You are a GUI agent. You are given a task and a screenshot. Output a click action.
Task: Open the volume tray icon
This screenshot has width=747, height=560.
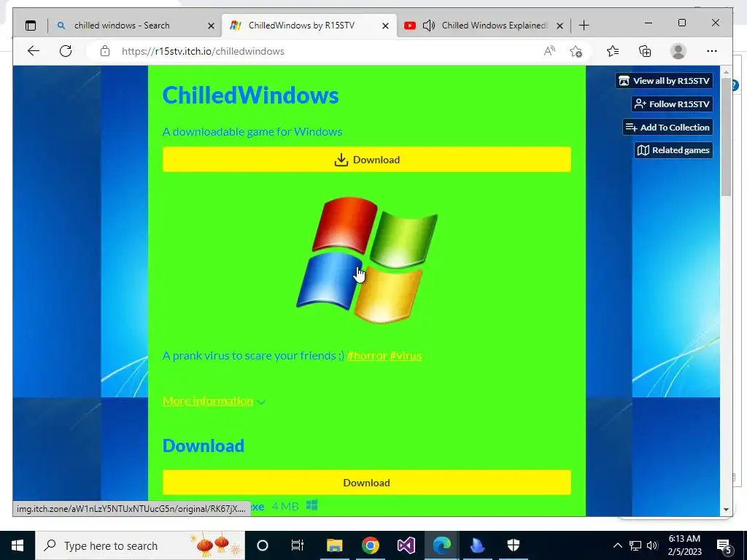tap(652, 545)
